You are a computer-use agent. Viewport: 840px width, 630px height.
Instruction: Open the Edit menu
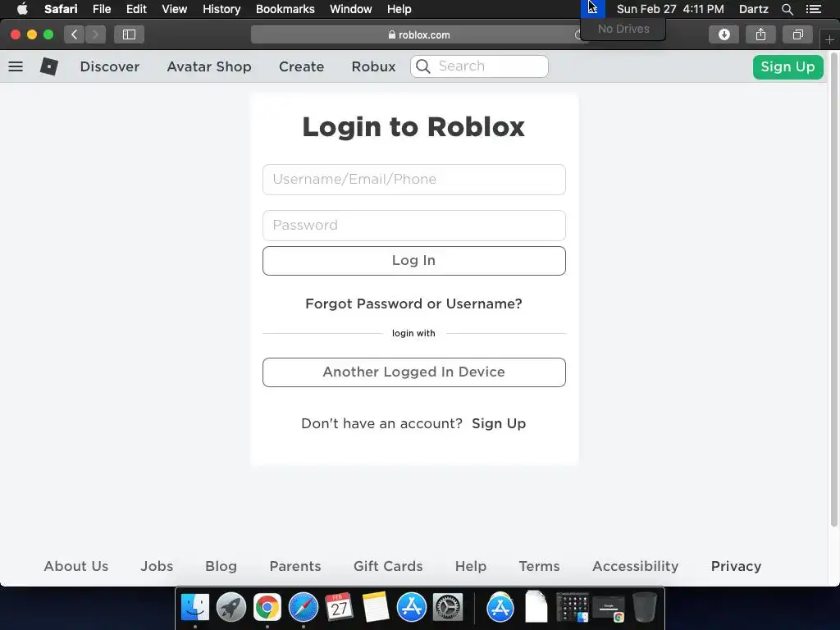(x=136, y=9)
